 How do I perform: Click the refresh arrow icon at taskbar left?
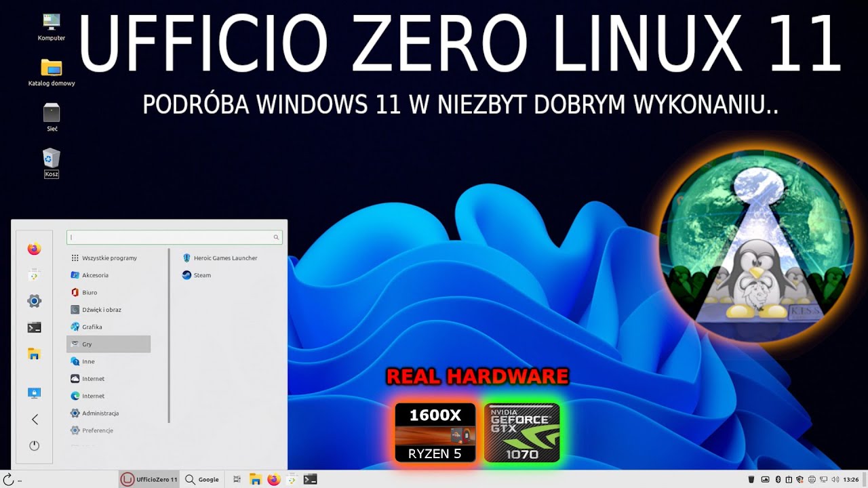click(x=9, y=479)
